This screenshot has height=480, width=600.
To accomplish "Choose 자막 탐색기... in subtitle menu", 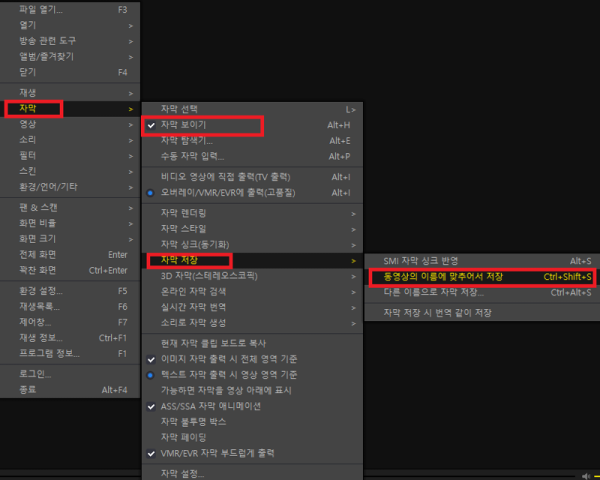I will [252, 141].
